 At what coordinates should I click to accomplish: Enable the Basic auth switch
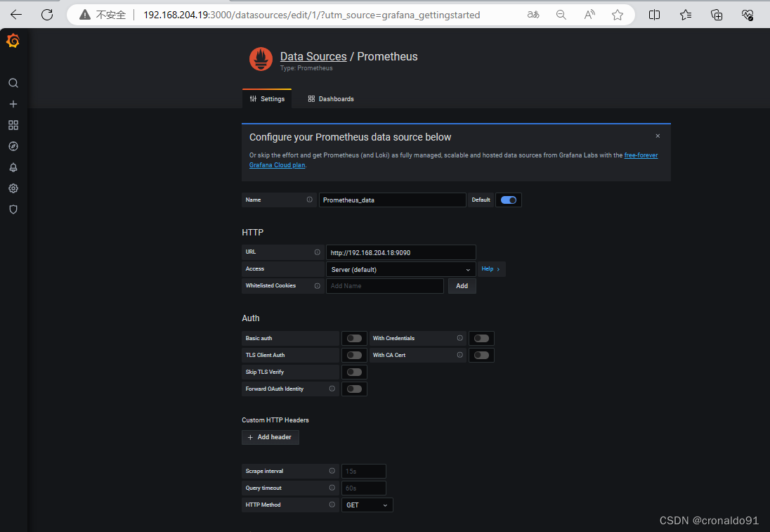[354, 339]
